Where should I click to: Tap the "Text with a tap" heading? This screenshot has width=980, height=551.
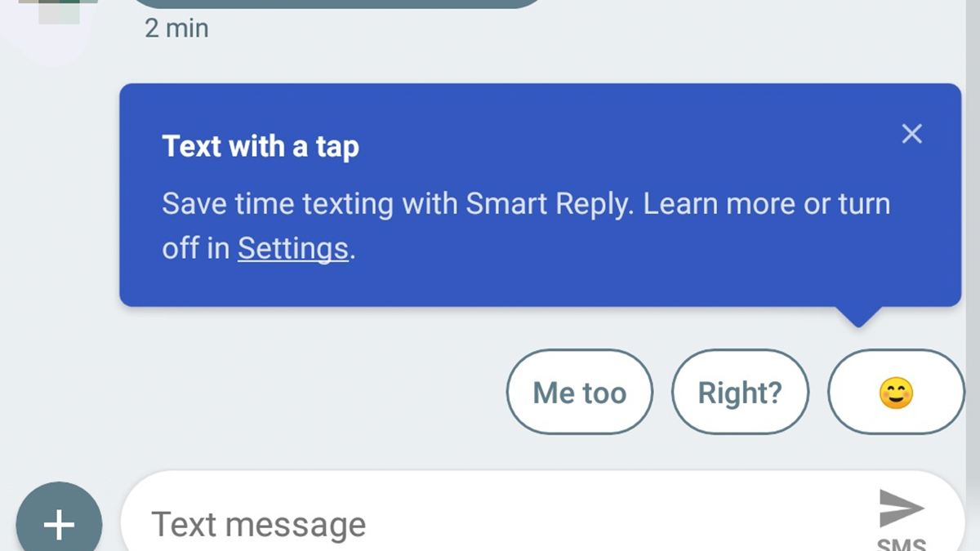[x=261, y=147]
